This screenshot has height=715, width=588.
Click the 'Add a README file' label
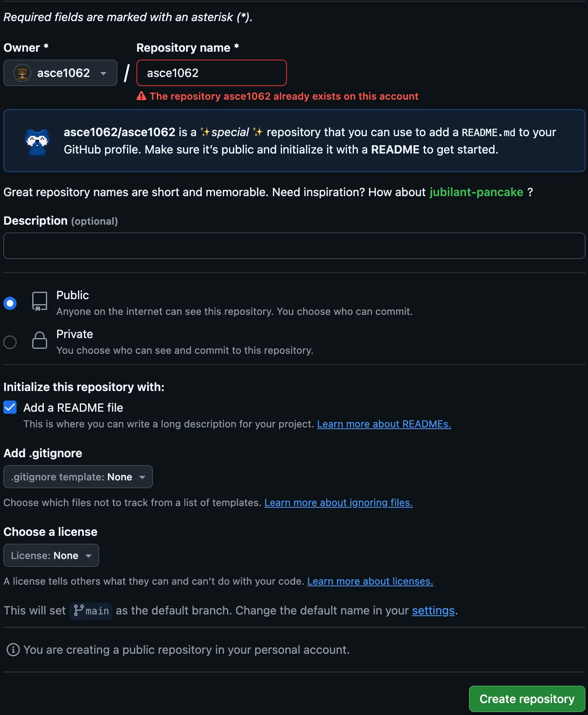point(73,408)
